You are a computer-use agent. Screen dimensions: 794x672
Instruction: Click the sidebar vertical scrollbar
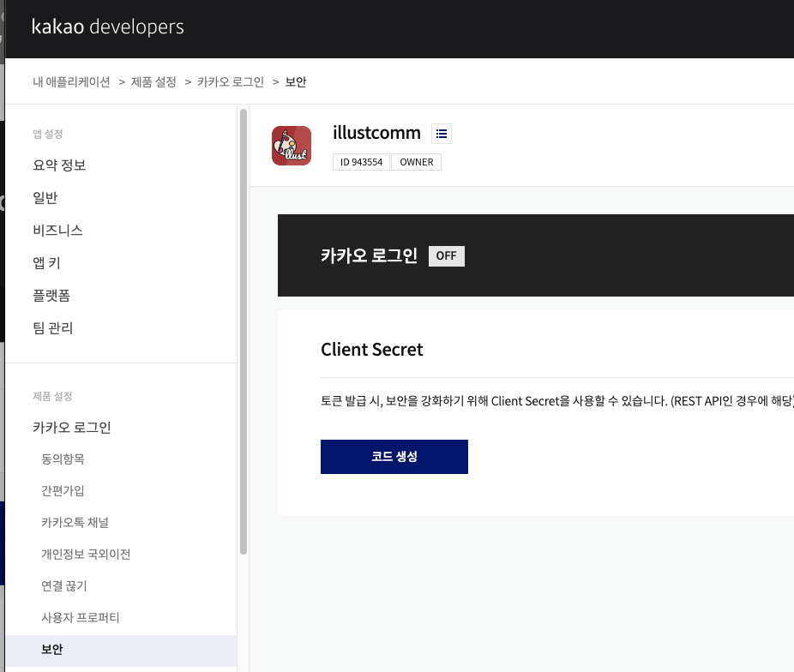244,332
